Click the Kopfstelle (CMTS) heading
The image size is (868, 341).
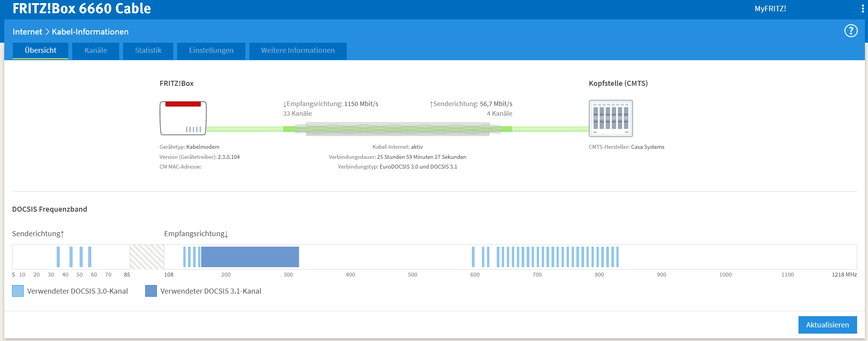[618, 83]
